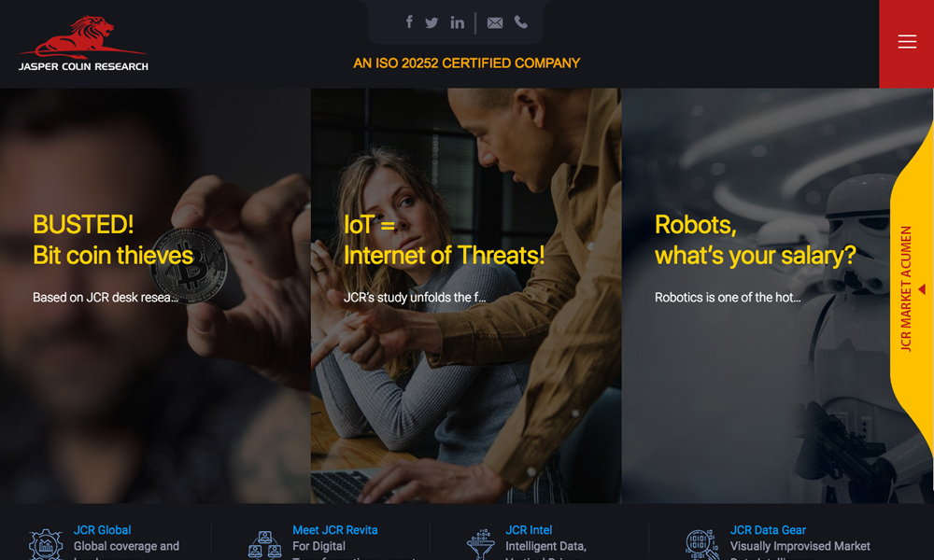Click the Jasper Colin Research lion logo
This screenshot has height=560, width=934.
[x=83, y=44]
